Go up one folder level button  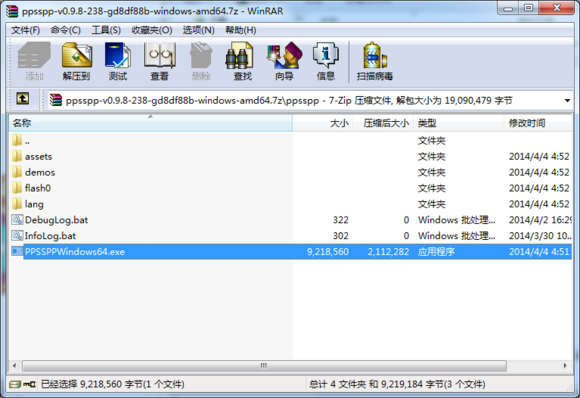[23, 99]
